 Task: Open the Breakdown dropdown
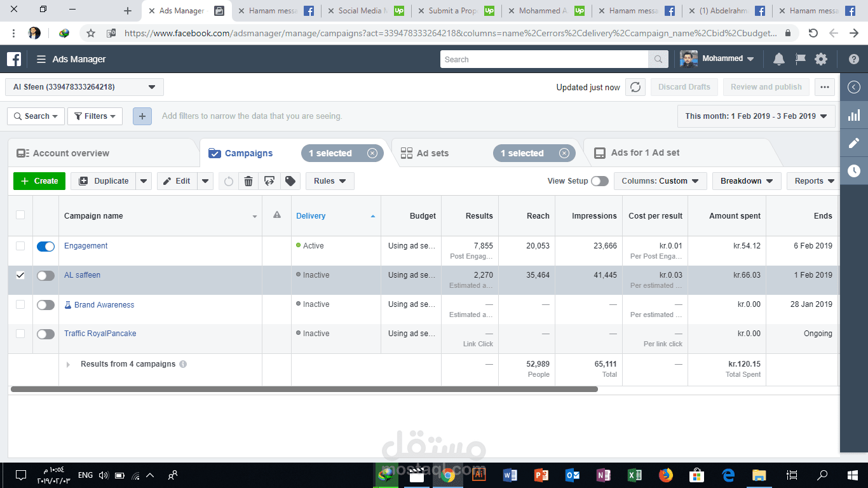pos(747,181)
